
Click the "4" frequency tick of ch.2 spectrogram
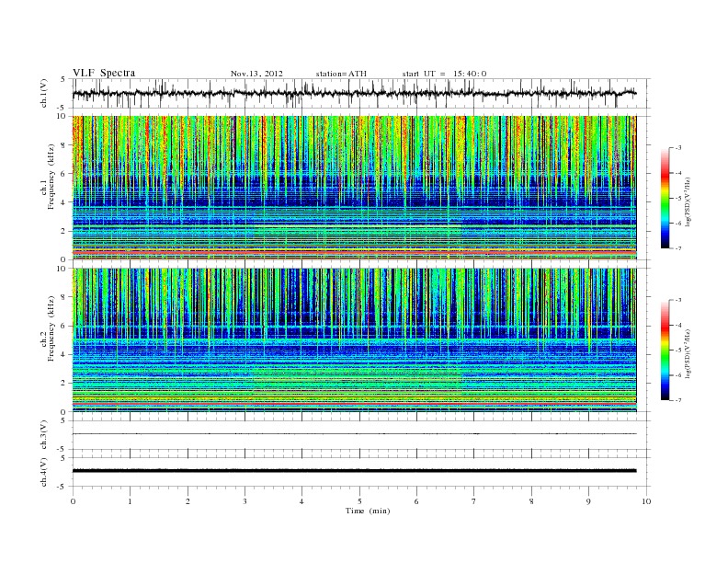pos(63,355)
